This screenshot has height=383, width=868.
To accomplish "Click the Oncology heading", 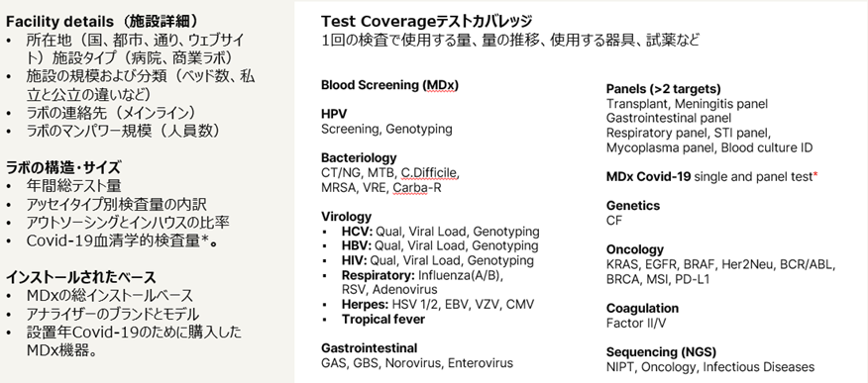I will 634,249.
